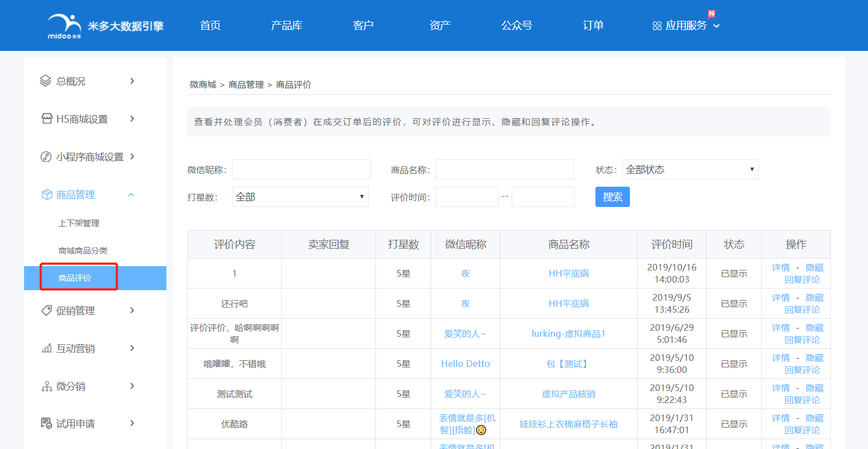Click the 总概况 layers icon in sidebar

click(45, 81)
